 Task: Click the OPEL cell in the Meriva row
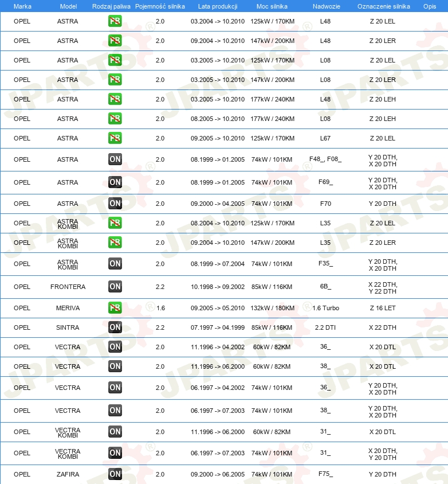click(x=22, y=308)
